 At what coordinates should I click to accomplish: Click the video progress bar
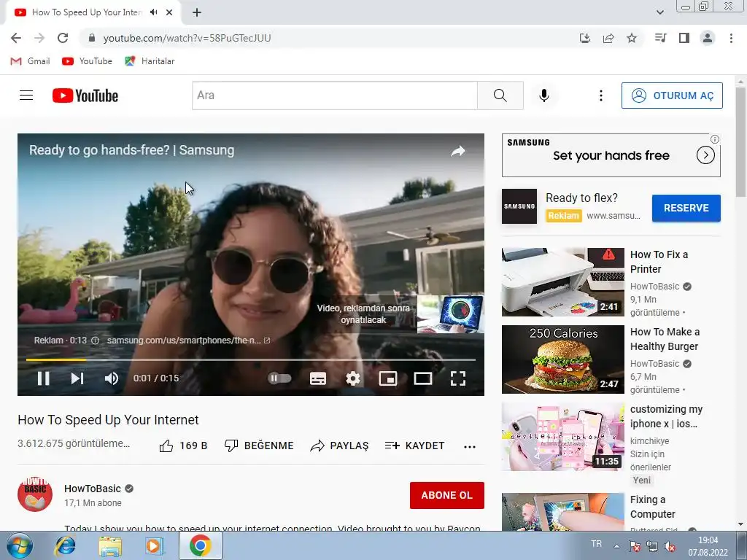click(x=251, y=360)
